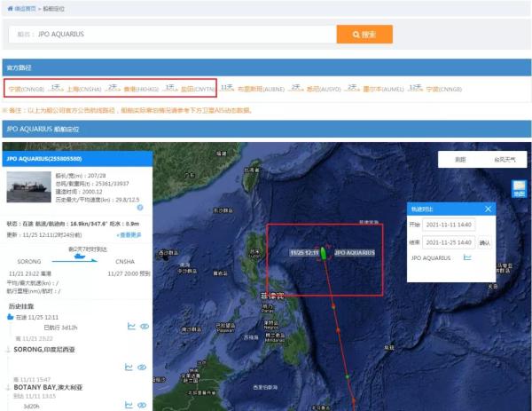Close the track list popup
532x411 pixels.
488,209
